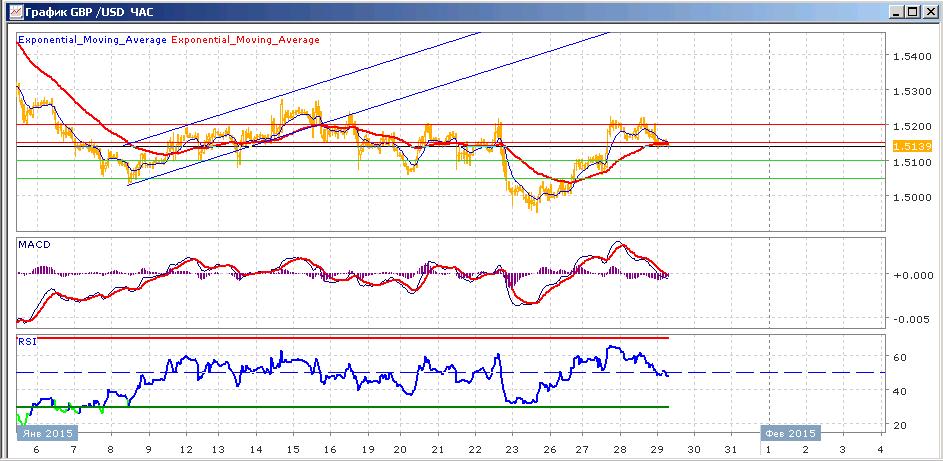Click the red RSI overbought level line
This screenshot has height=461, width=943.
click(343, 338)
